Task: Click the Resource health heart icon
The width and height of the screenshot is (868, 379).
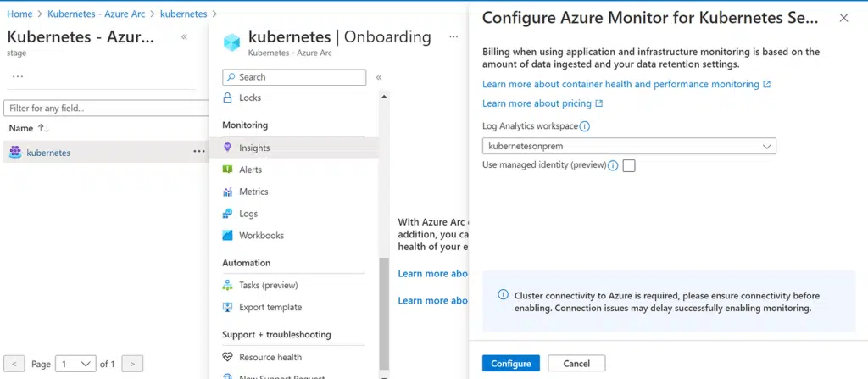Action: (227, 358)
